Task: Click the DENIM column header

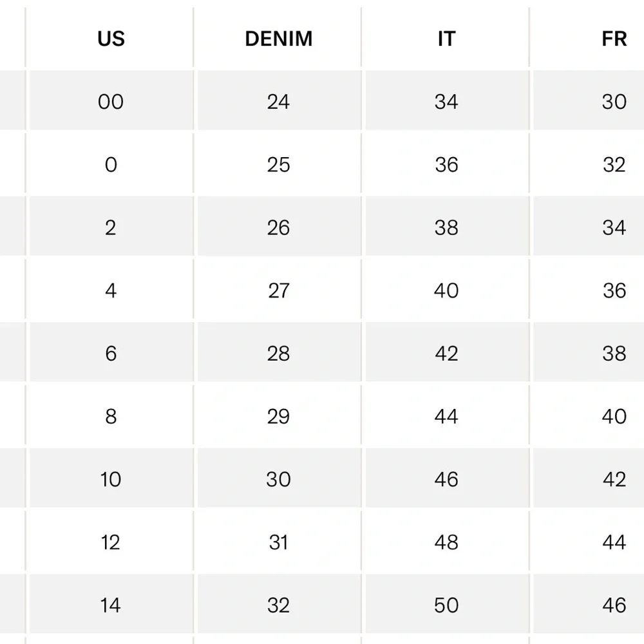Action: tap(279, 39)
